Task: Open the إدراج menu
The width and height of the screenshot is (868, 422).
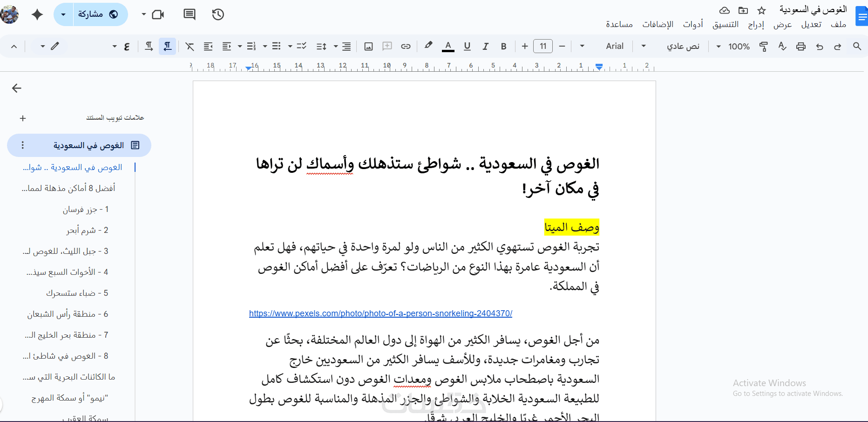Action: [x=756, y=25]
